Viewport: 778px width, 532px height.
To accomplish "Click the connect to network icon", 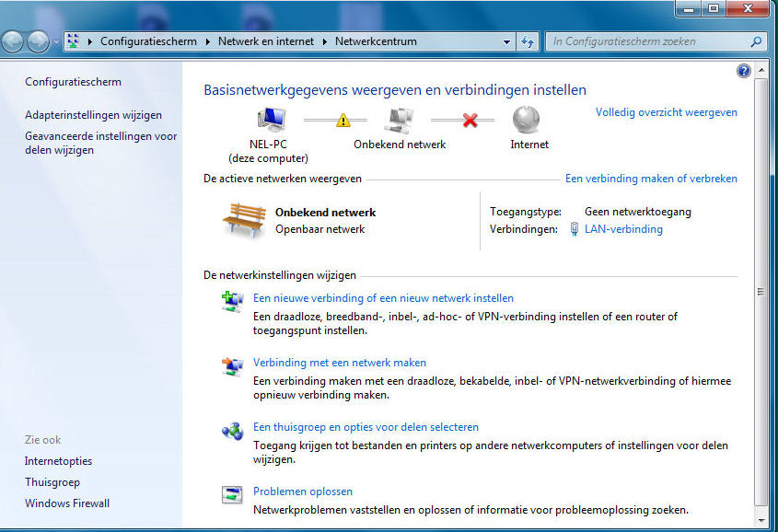I will point(232,367).
